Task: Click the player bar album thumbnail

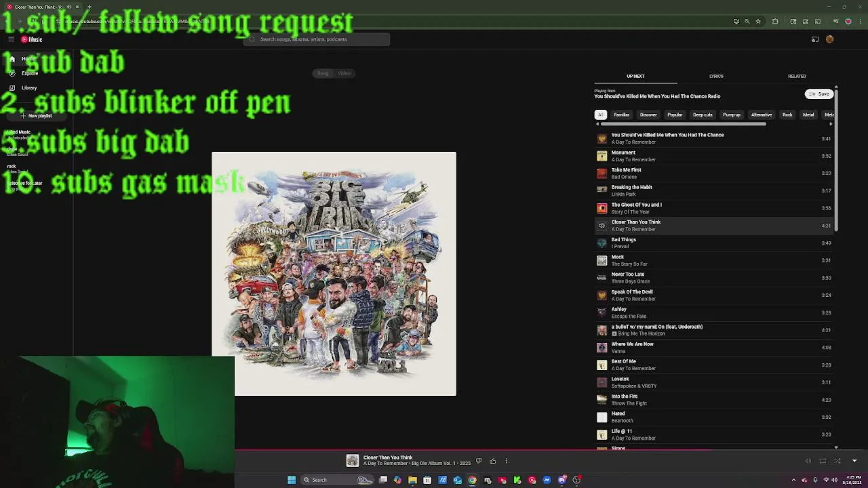Action: [353, 461]
